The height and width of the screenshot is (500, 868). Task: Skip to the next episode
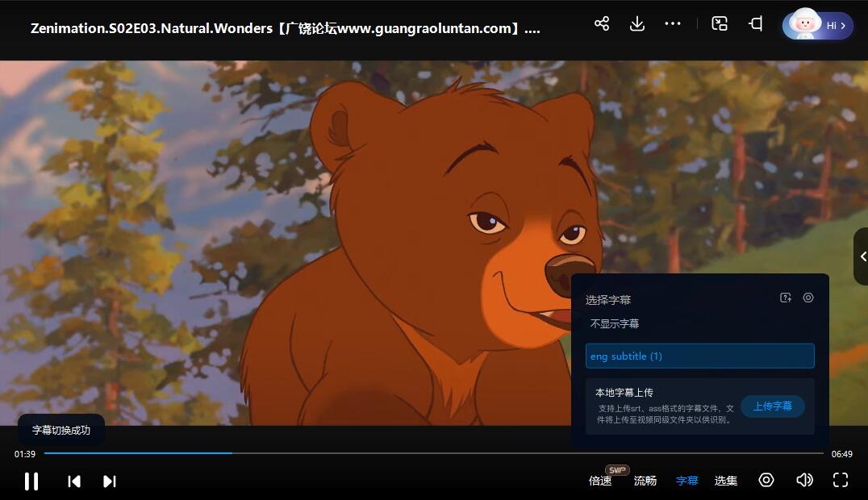[x=110, y=481]
